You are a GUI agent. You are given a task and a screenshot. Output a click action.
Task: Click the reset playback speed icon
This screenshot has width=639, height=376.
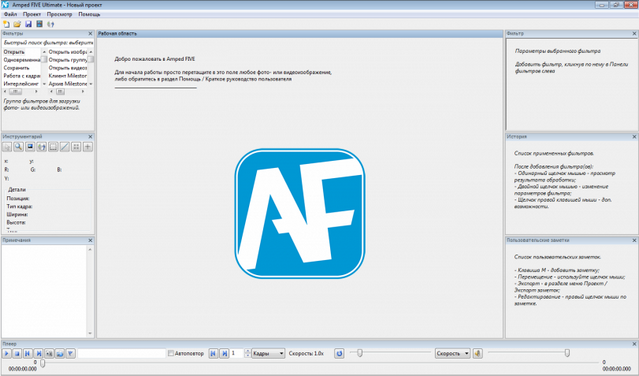tap(339, 354)
